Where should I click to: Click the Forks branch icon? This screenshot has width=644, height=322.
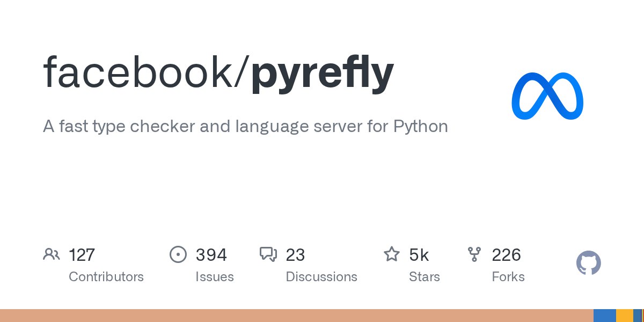click(474, 254)
